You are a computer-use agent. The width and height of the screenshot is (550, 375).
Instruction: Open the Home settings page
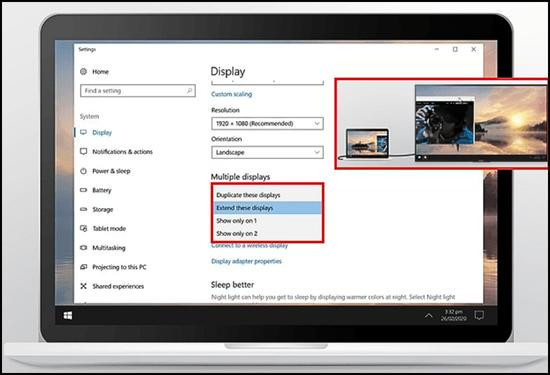(94, 72)
